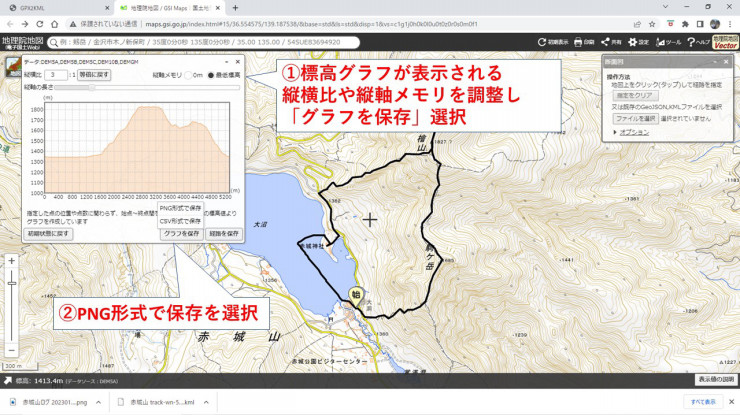Click グラフを保存 button

[x=182, y=234]
